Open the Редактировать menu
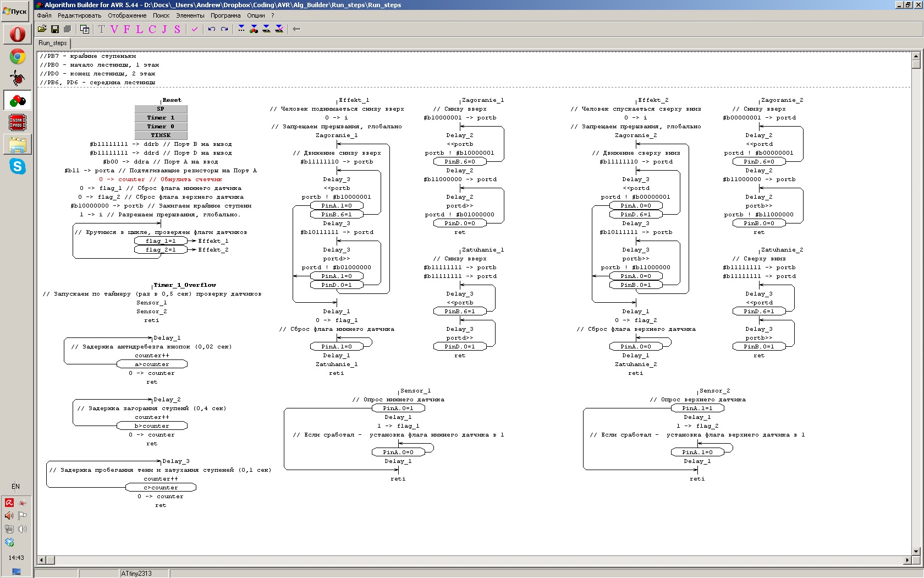The image size is (924, 578). (x=79, y=15)
